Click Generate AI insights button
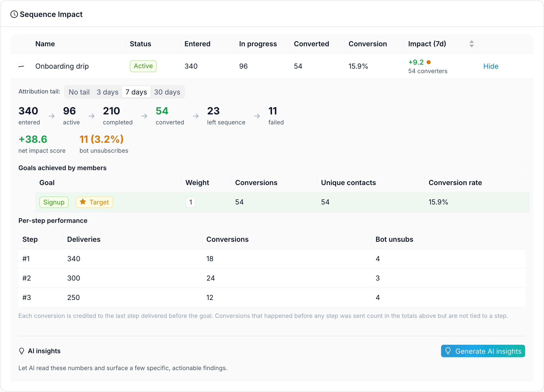 [x=483, y=351]
